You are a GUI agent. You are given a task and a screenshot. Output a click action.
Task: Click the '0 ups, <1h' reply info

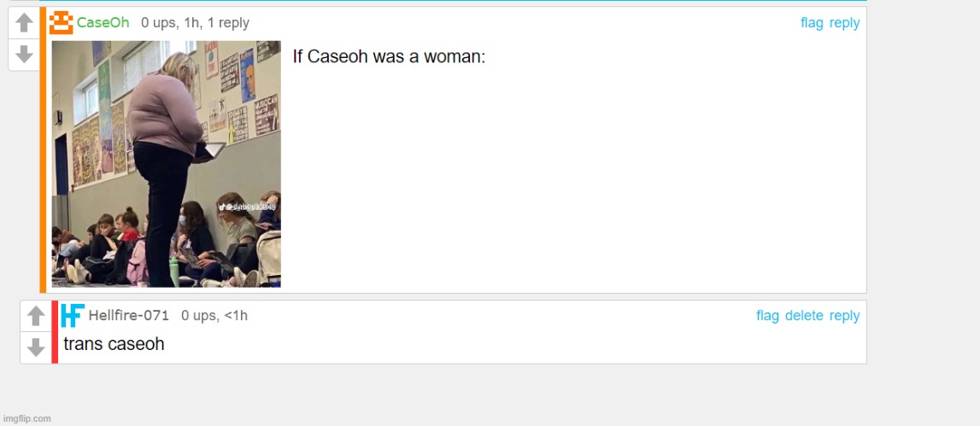tap(214, 316)
